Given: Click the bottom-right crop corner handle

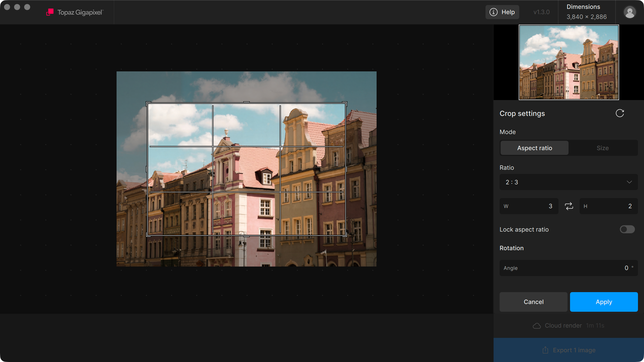Looking at the screenshot, I should 345,235.
